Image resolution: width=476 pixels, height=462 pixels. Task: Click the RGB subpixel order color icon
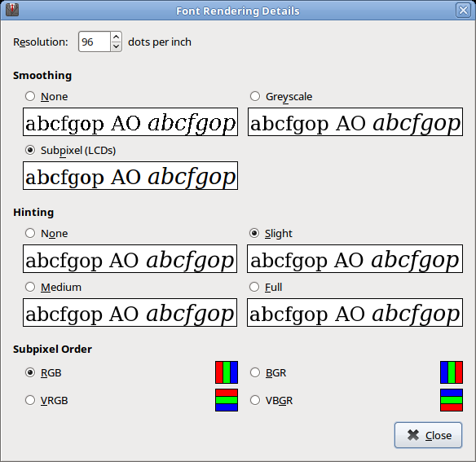coord(227,372)
